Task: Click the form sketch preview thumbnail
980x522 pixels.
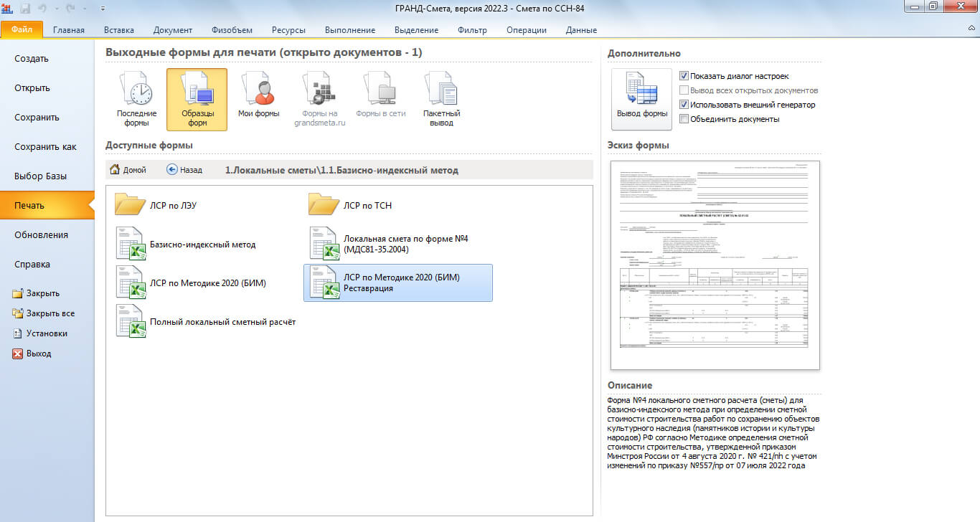Action: coord(715,265)
